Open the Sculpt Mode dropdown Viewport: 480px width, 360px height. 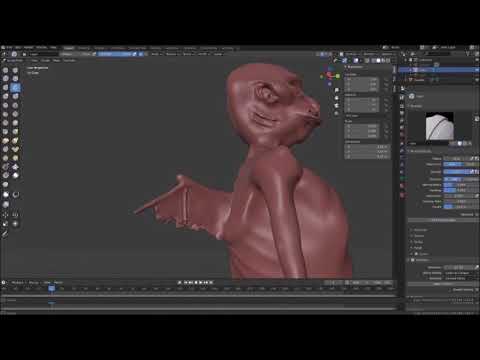(x=14, y=60)
